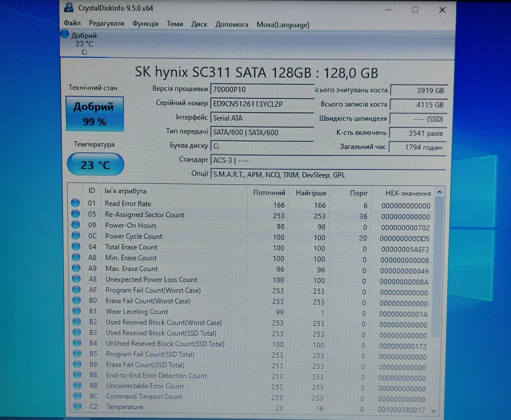Click the status circle for Power-On Hours
Screen dimensions: 511x420
point(76,225)
